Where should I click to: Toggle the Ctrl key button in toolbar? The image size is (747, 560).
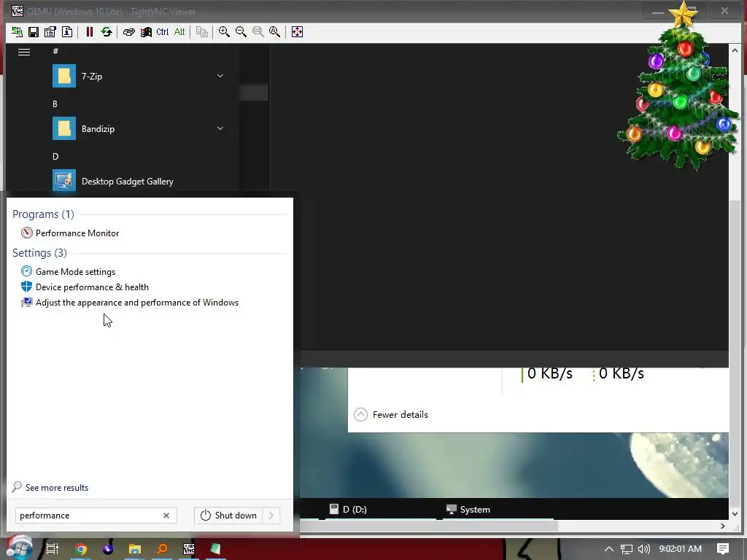pyautogui.click(x=163, y=32)
